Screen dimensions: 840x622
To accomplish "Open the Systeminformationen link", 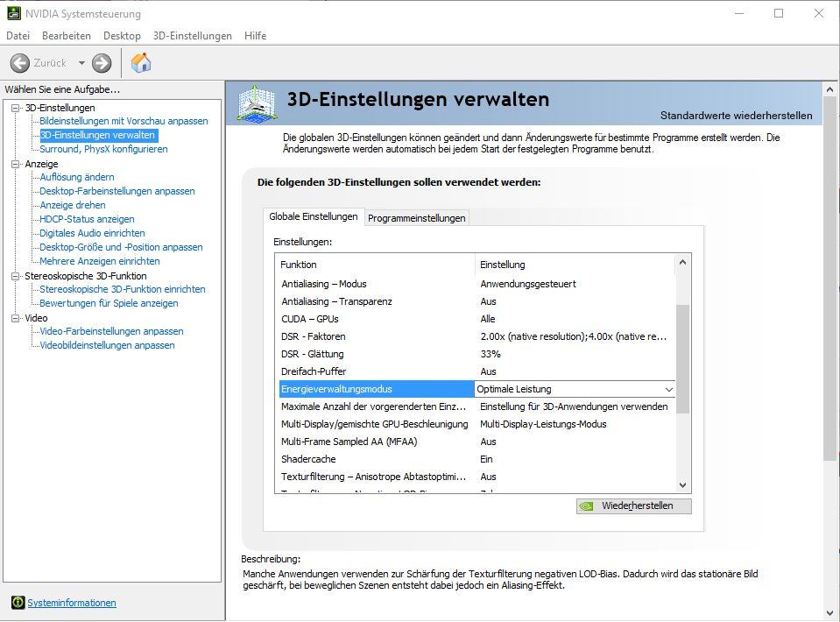I will tap(72, 603).
